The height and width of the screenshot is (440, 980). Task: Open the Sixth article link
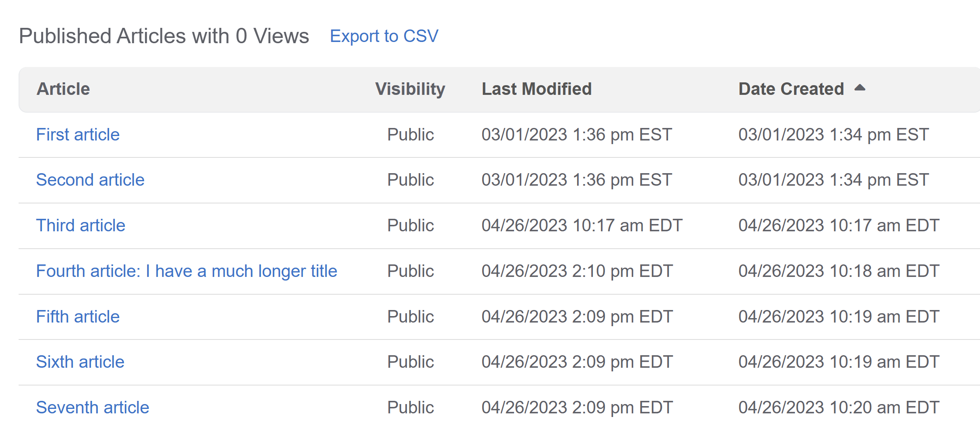80,362
